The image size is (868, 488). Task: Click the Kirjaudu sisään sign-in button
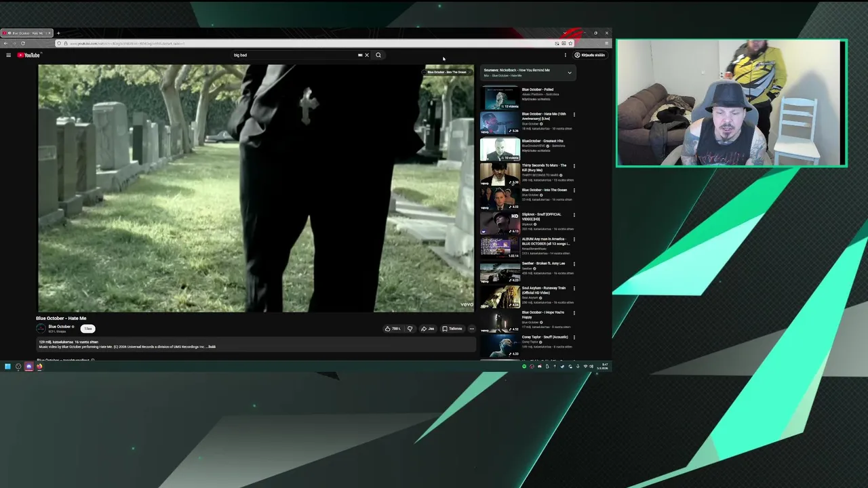click(x=589, y=55)
